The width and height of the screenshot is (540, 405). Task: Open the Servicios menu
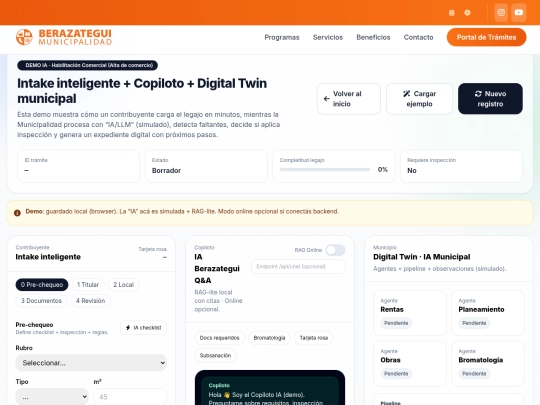[x=328, y=37]
